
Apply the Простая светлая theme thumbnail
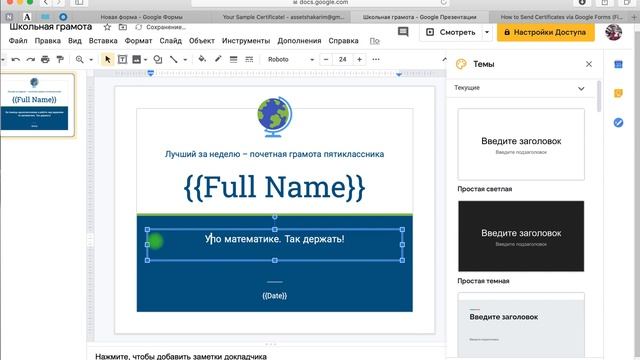click(x=521, y=144)
